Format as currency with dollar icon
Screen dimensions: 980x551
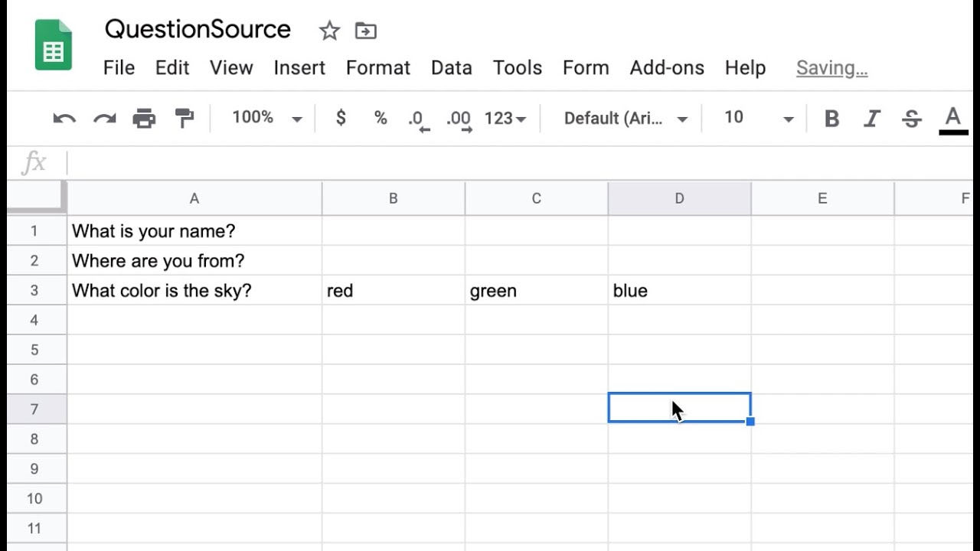(341, 118)
